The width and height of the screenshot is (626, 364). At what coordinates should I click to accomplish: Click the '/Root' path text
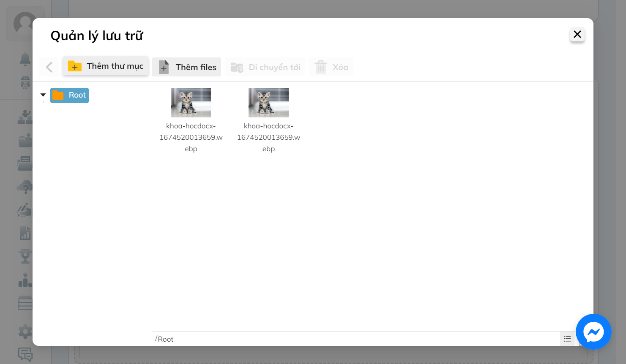click(164, 339)
